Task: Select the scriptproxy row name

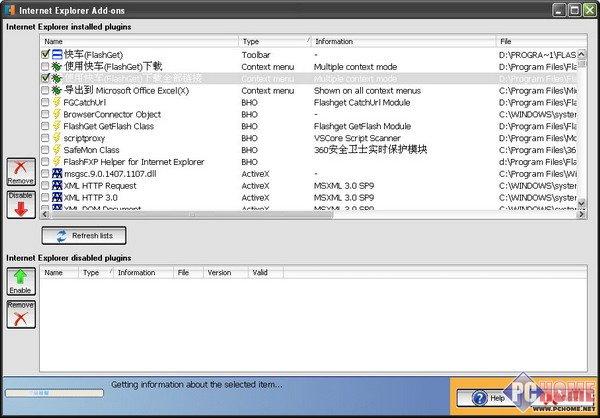Action: click(84, 138)
